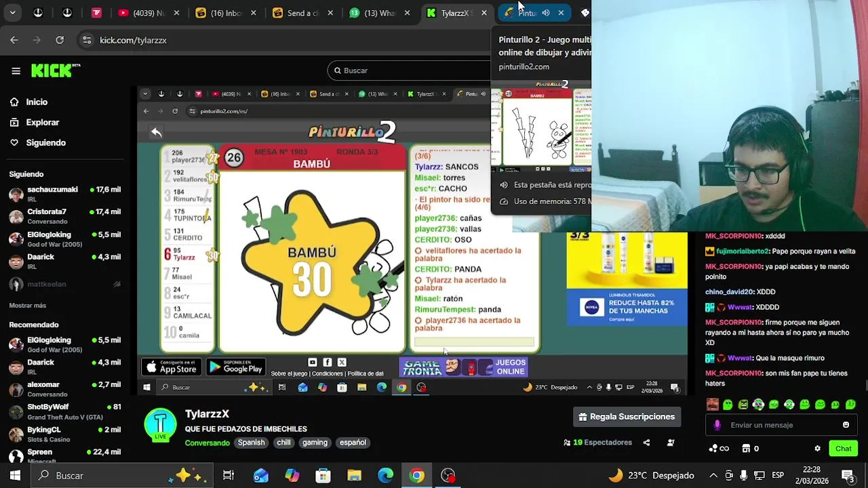Click the Windows taskbar Buscar box
This screenshot has width=868, height=488.
pyautogui.click(x=122, y=476)
